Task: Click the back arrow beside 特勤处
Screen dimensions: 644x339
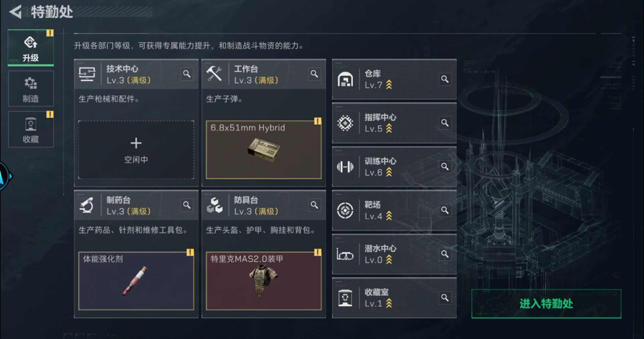Action: (15, 11)
